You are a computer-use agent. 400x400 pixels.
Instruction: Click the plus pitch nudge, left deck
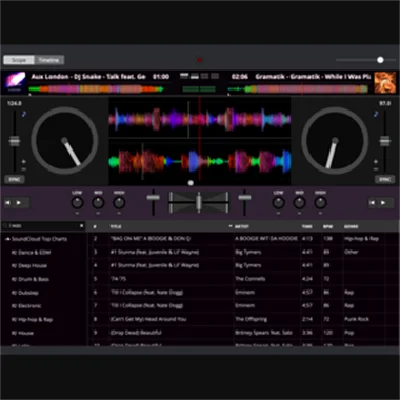[x=24, y=162]
